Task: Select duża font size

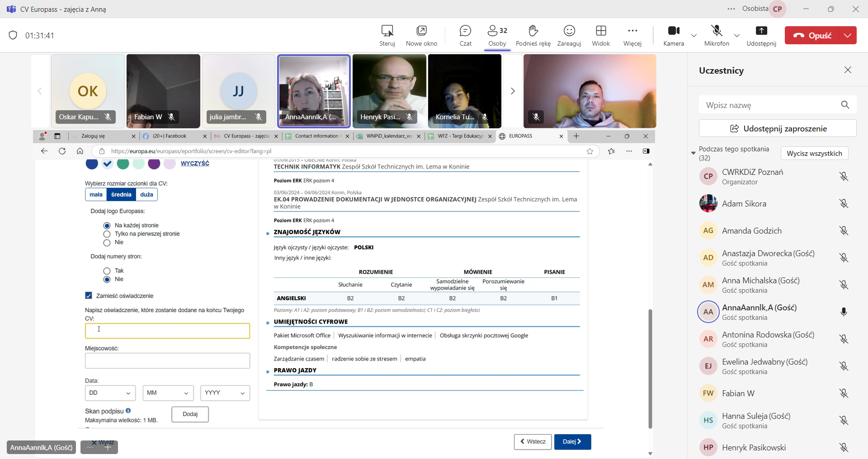Action: 146,195
